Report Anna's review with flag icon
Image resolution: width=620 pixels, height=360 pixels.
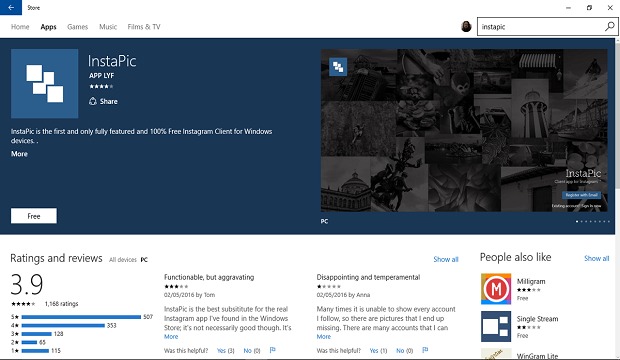coord(425,350)
